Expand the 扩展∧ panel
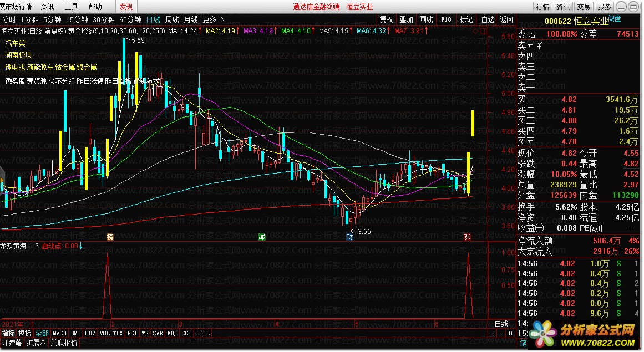The image size is (644, 352). [36, 343]
